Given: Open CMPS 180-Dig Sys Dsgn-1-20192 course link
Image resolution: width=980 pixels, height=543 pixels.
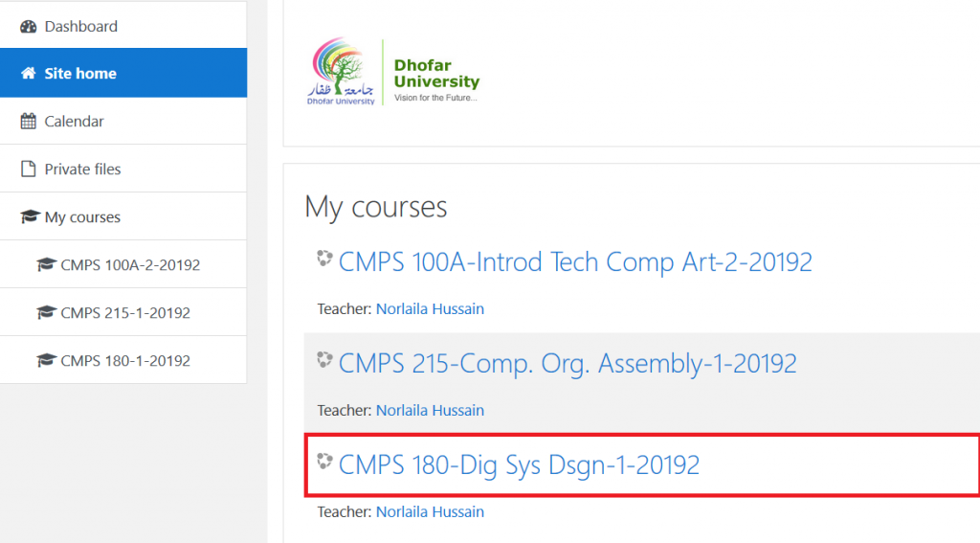Looking at the screenshot, I should pyautogui.click(x=519, y=464).
